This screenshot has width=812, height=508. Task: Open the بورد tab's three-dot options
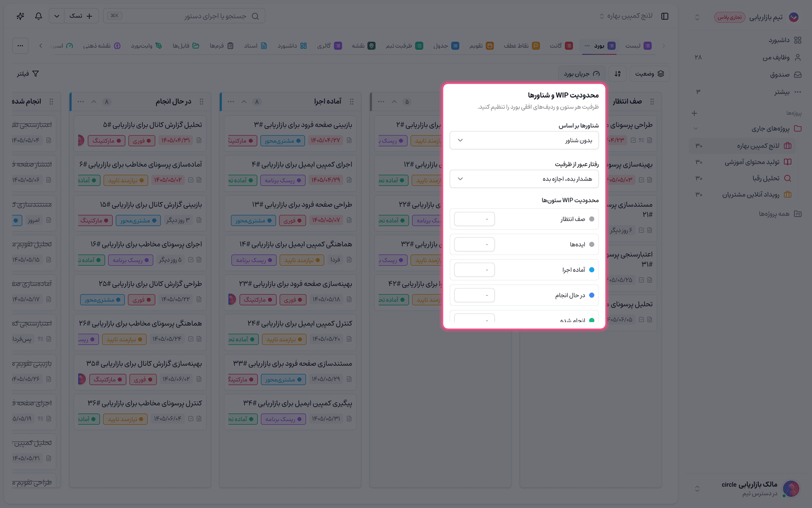(587, 46)
